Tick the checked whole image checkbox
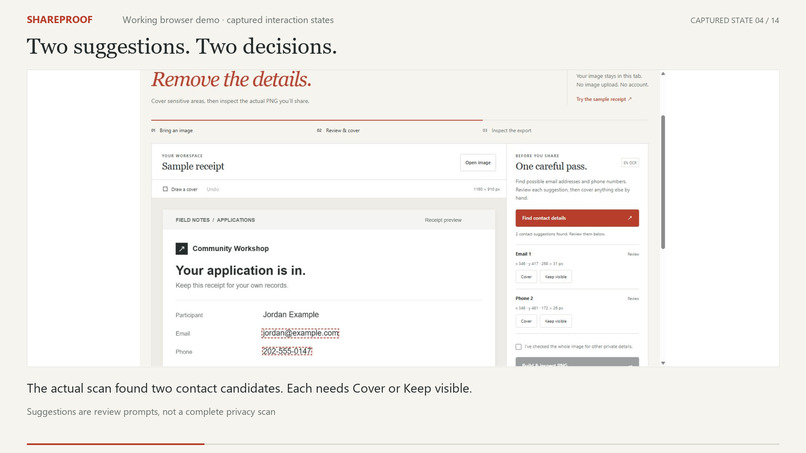The width and height of the screenshot is (806, 453). pyautogui.click(x=519, y=347)
